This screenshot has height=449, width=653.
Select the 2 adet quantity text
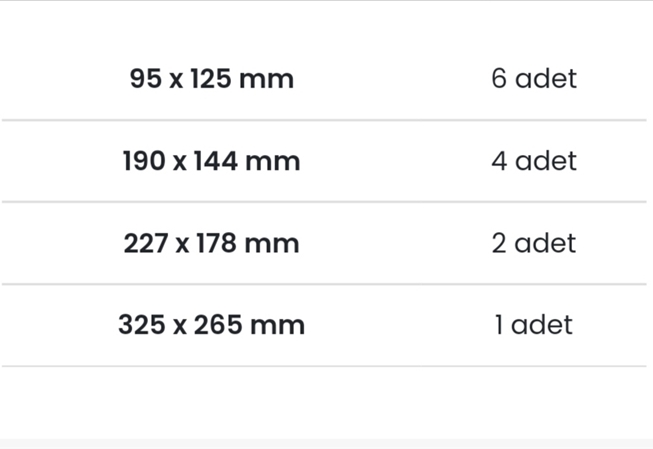tap(534, 242)
